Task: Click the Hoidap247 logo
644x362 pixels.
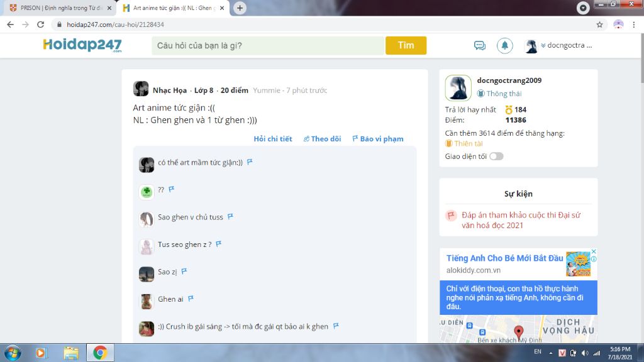Action: coord(82,45)
